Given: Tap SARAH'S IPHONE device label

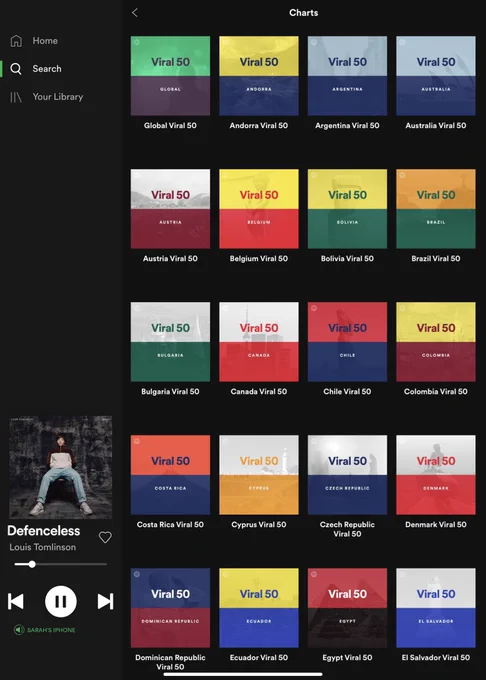Looking at the screenshot, I should pyautogui.click(x=51, y=630).
